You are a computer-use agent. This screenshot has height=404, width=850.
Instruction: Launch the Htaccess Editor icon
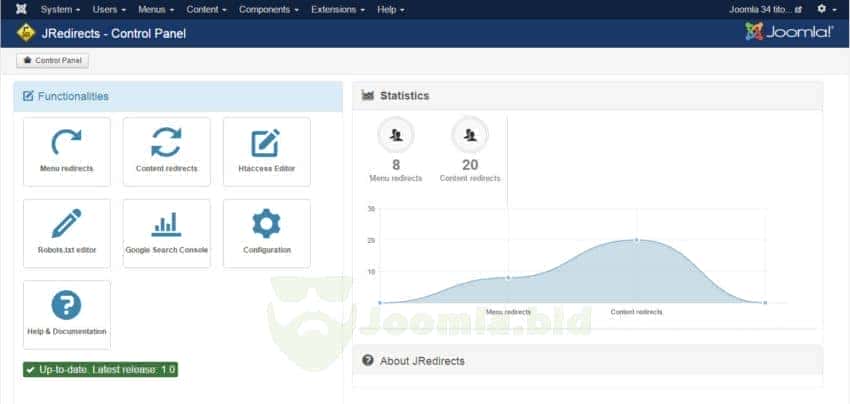tap(266, 143)
